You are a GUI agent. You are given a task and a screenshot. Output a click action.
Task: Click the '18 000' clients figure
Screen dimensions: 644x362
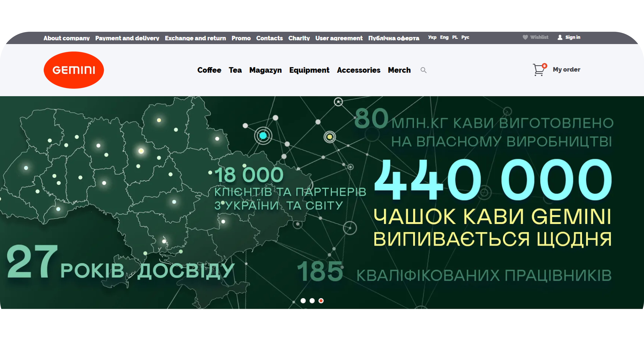(x=249, y=175)
